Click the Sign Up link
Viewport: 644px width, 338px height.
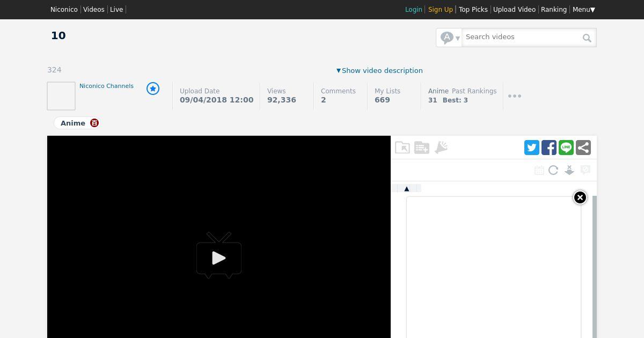441,10
